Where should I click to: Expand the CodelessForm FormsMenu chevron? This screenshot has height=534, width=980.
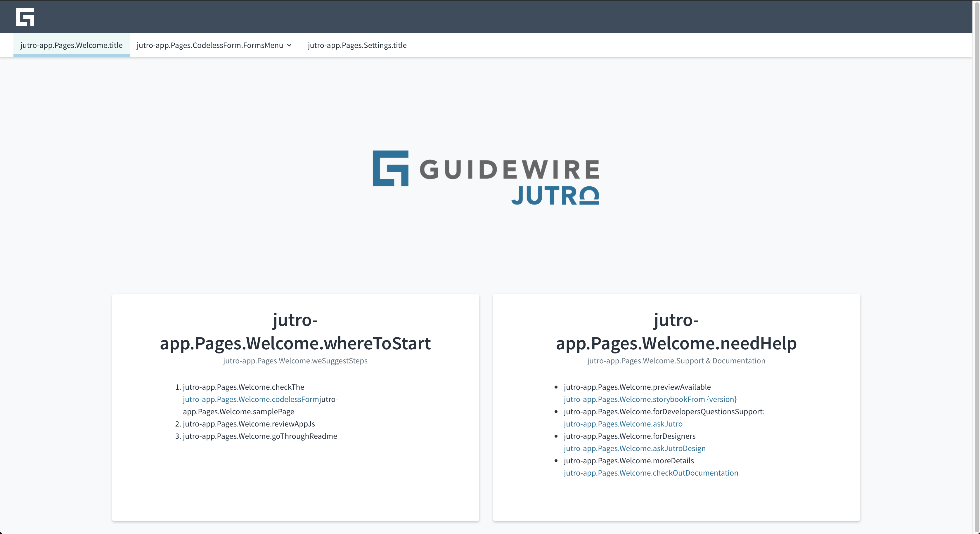click(x=290, y=45)
